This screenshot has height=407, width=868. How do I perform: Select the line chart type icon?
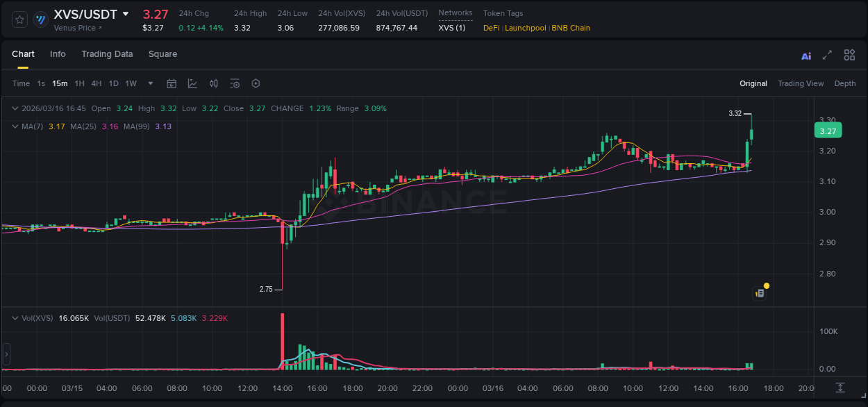(192, 83)
